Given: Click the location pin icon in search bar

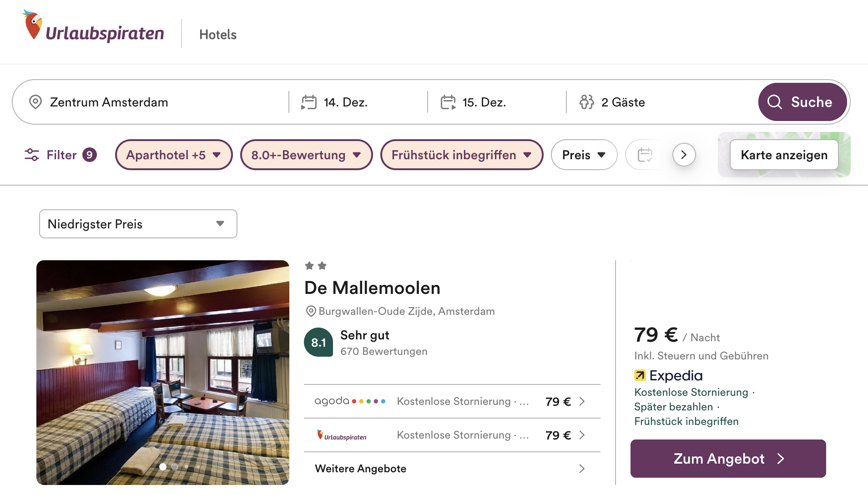Looking at the screenshot, I should click(35, 102).
